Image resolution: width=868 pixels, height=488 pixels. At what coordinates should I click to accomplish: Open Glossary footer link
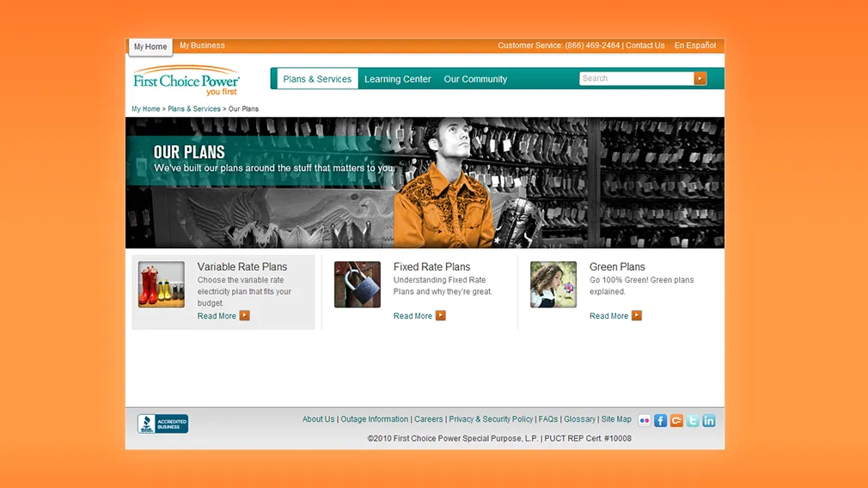(x=579, y=419)
